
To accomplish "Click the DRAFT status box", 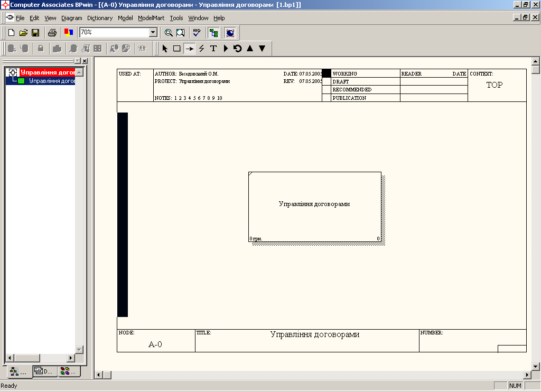I will coord(326,81).
